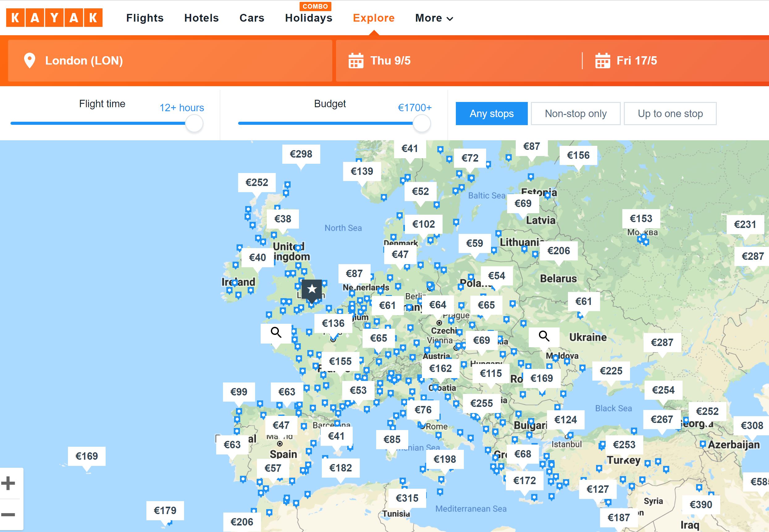Open the Holidays section
The image size is (769, 532).
309,18
